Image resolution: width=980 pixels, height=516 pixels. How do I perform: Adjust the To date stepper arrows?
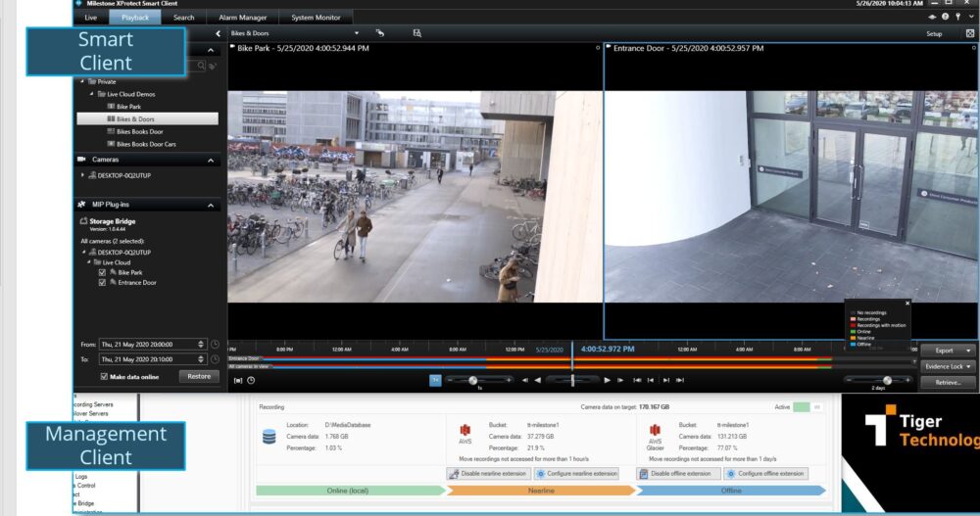click(201, 359)
